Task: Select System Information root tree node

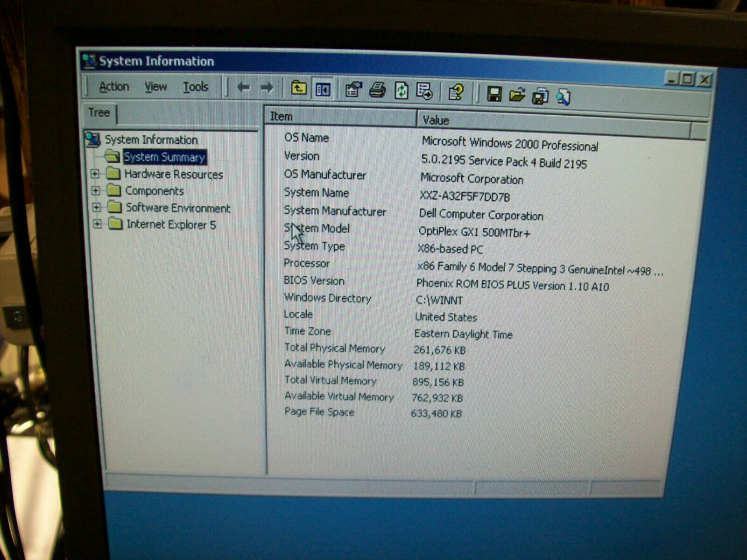Action: click(151, 140)
